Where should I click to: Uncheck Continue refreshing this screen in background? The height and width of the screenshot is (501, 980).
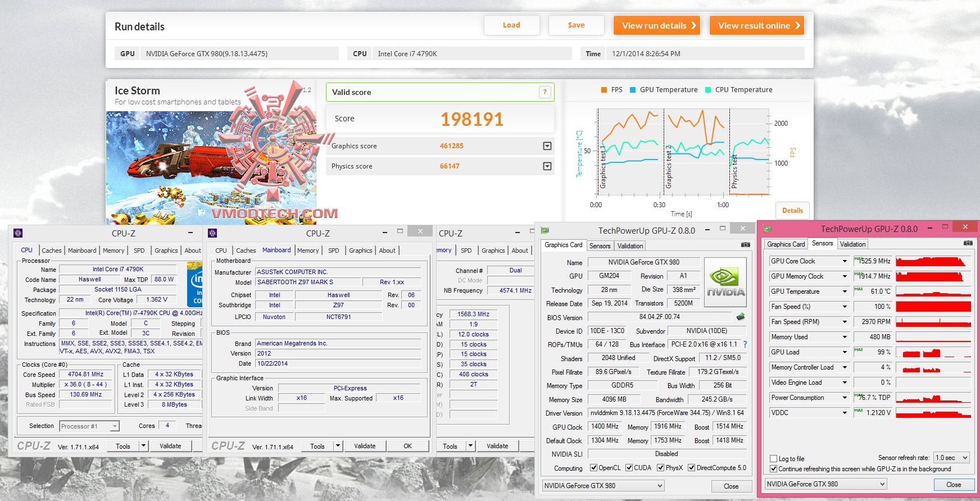[x=774, y=469]
